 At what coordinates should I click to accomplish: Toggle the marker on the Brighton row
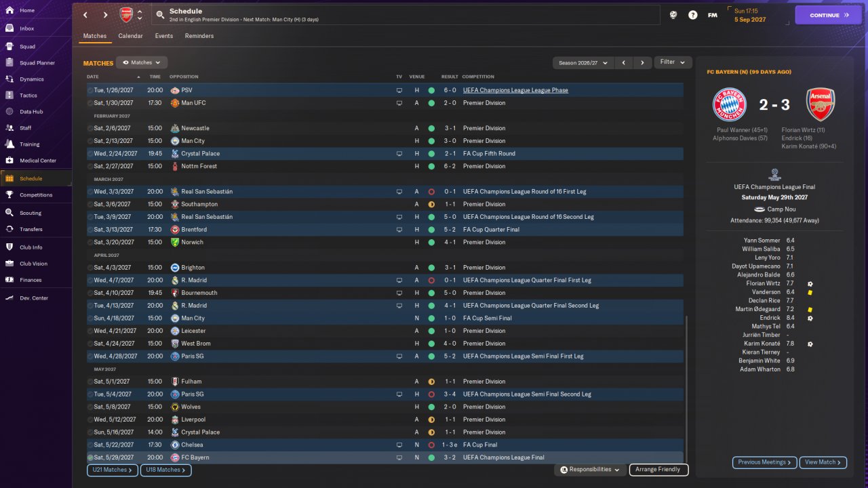click(x=91, y=268)
